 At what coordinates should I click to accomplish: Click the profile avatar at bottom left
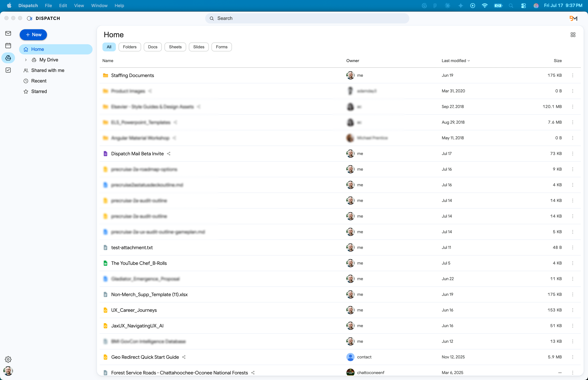8,371
